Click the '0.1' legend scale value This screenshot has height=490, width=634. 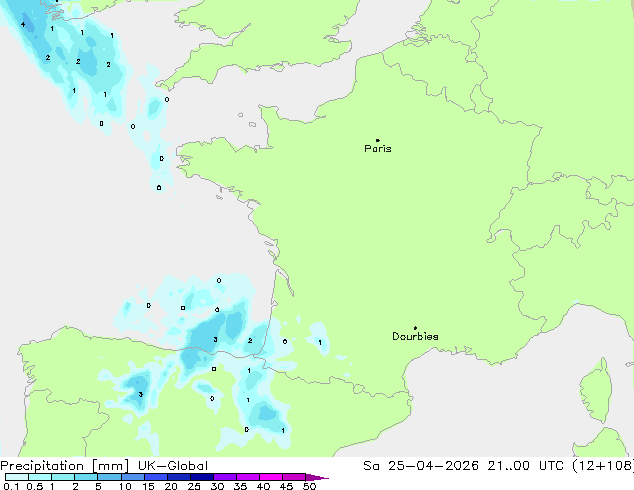[x=11, y=486]
